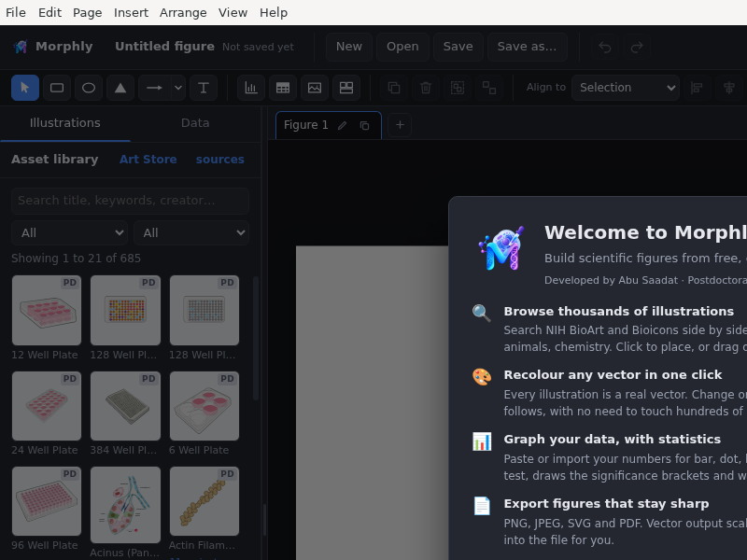Open the Insert menu
Viewport: 747px width, 560px height.
coord(131,13)
